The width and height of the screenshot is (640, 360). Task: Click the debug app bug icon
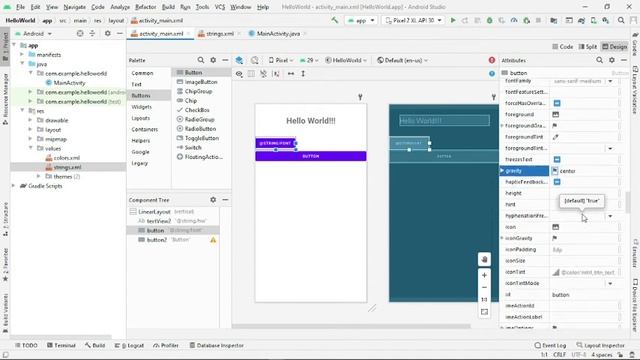[x=489, y=20]
